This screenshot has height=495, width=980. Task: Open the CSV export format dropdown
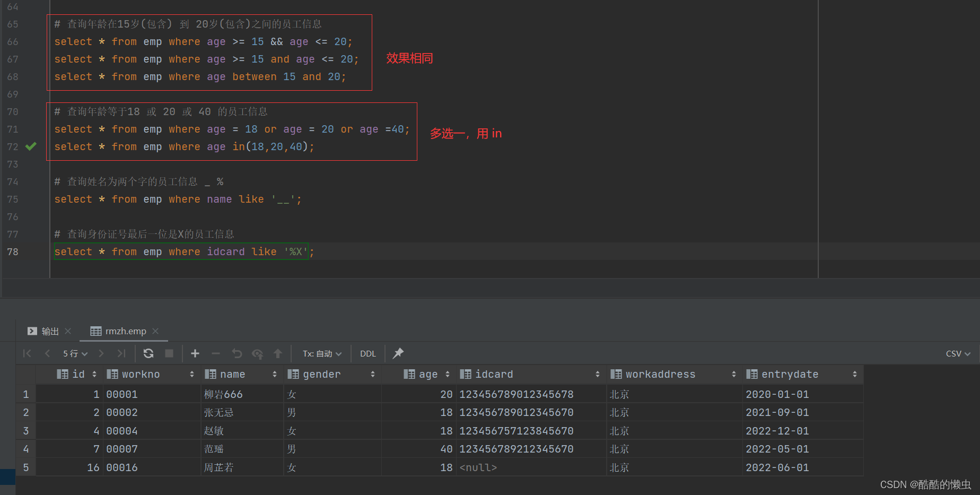click(958, 353)
